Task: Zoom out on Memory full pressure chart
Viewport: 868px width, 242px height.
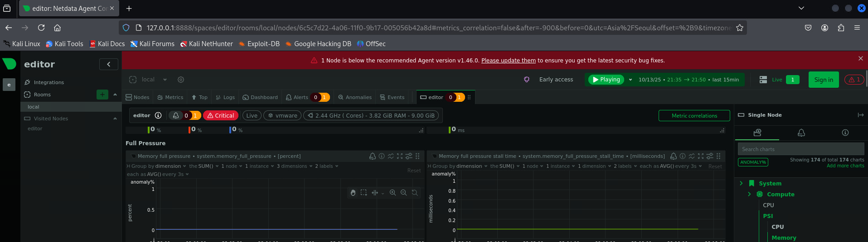Action: (x=403, y=193)
